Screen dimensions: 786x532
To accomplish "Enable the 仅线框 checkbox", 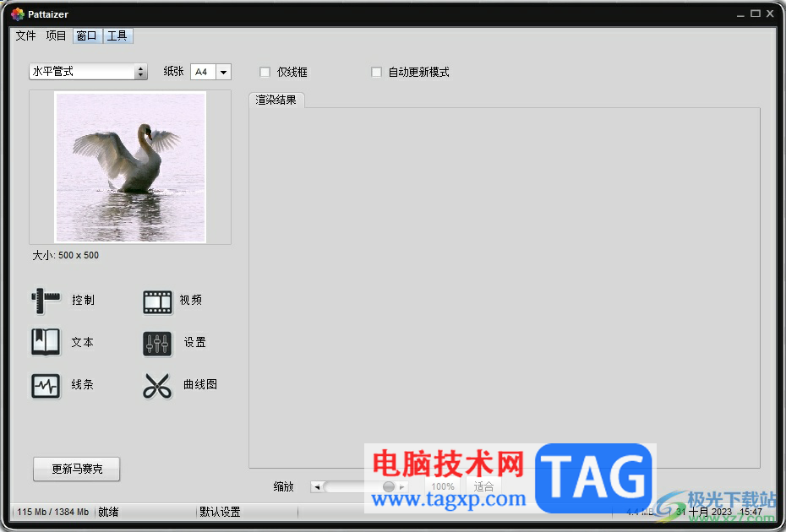I will click(265, 72).
